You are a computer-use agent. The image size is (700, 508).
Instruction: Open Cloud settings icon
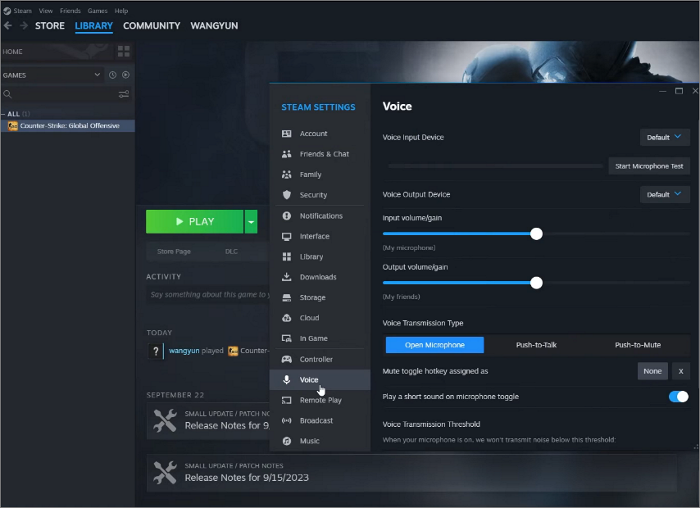pos(287,318)
